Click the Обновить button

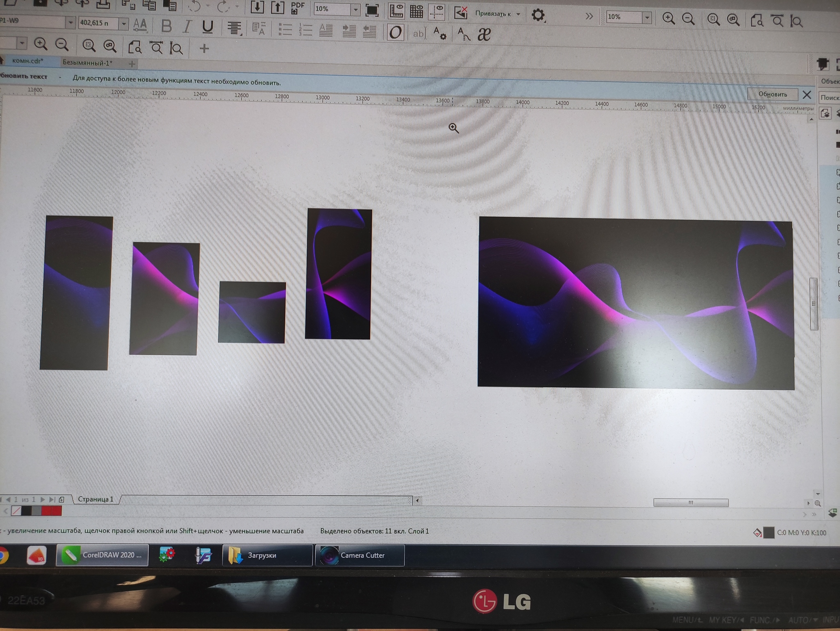pyautogui.click(x=772, y=94)
